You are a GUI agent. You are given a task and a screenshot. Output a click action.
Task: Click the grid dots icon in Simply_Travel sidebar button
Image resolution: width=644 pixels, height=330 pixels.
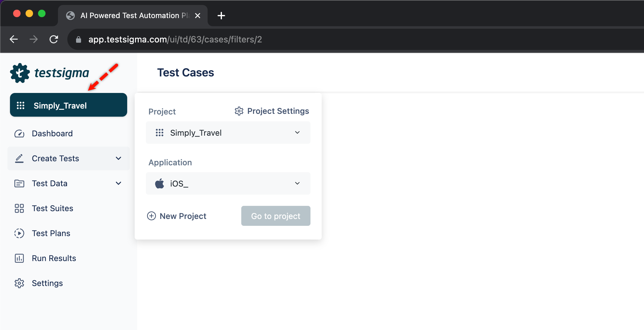tap(21, 105)
